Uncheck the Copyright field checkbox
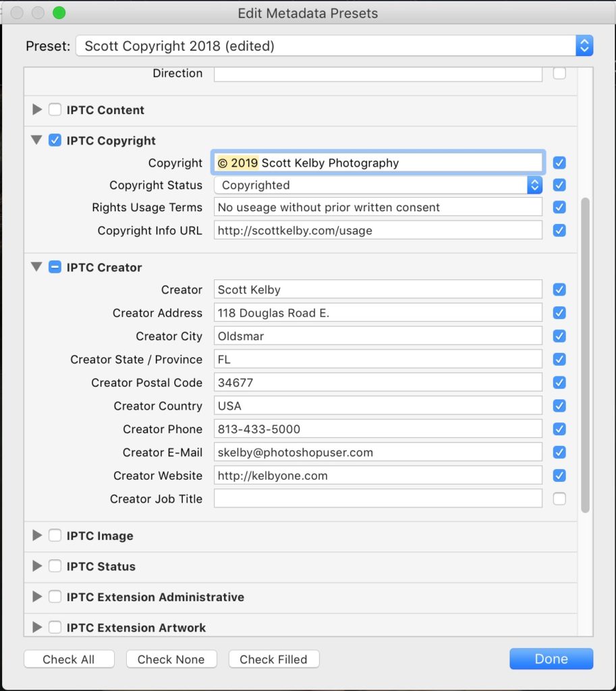This screenshot has width=616, height=691. [559, 163]
